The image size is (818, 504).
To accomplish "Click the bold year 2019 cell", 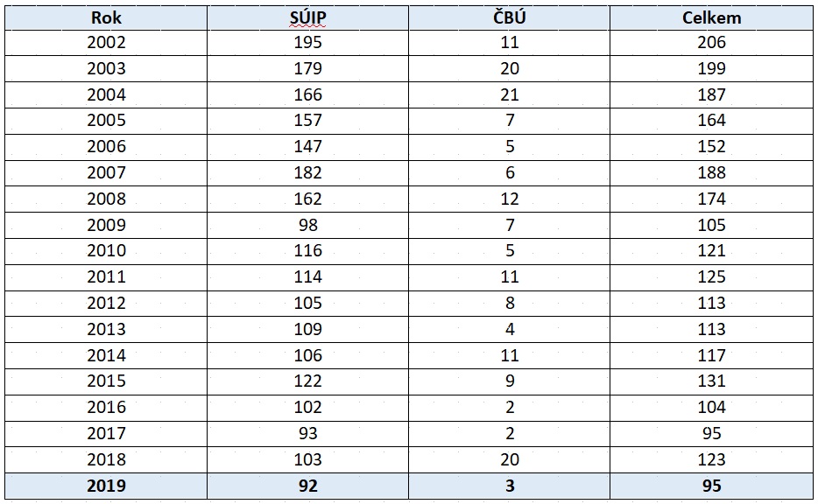I will click(106, 486).
